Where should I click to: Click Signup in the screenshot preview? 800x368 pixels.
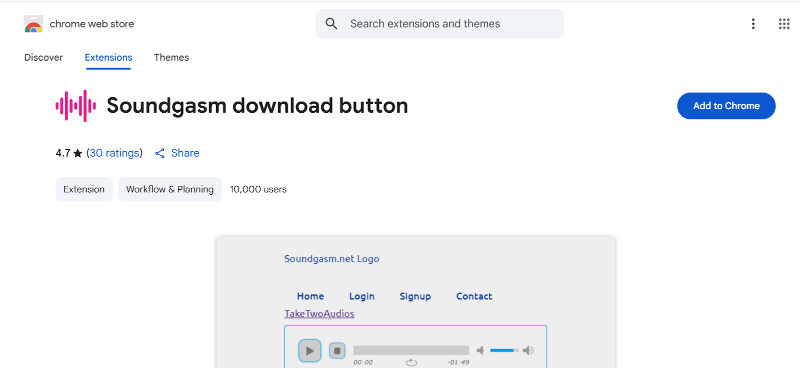415,296
